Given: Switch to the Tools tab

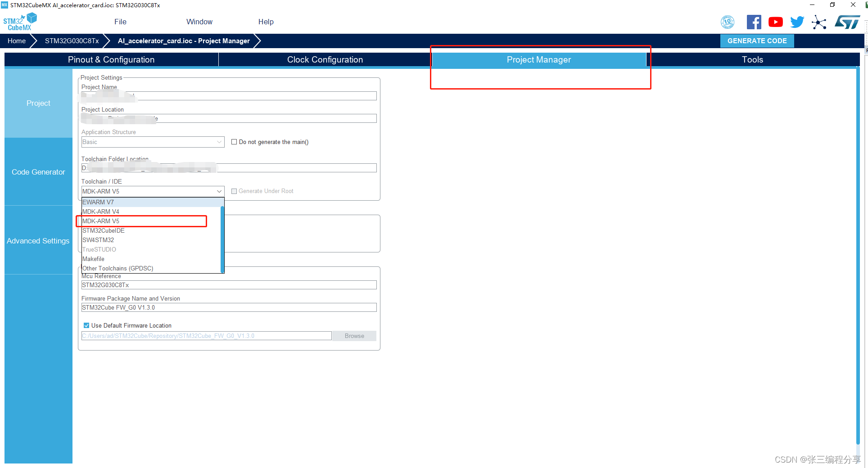Looking at the screenshot, I should 752,60.
